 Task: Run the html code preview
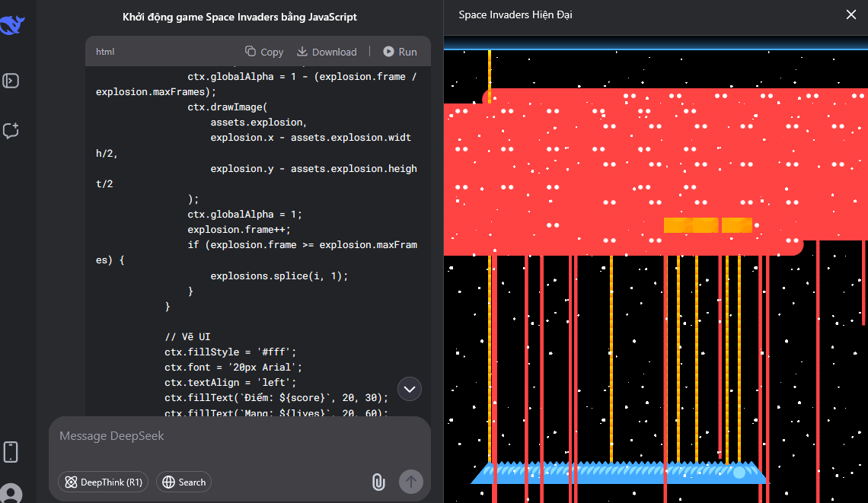[400, 52]
